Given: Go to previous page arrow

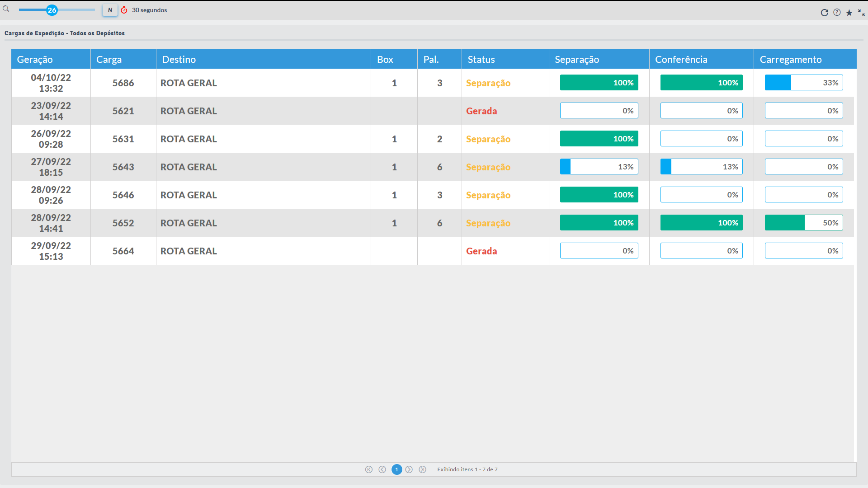Looking at the screenshot, I should tap(382, 469).
